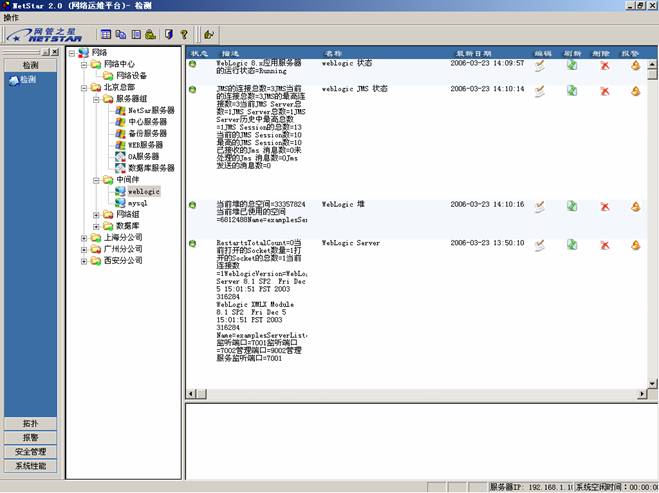Switch to the 系统性能 sidebar tab

30,466
